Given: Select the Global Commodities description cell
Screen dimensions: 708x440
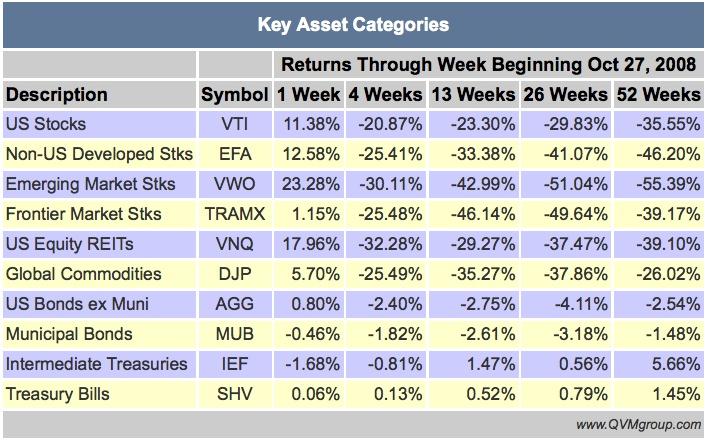Looking at the screenshot, I should [83, 274].
